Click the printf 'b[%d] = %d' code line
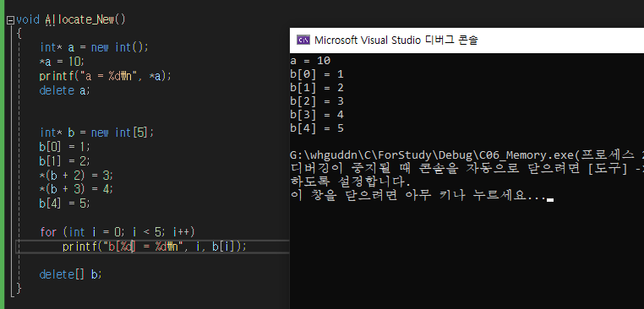The height and width of the screenshot is (309, 644). pos(155,247)
